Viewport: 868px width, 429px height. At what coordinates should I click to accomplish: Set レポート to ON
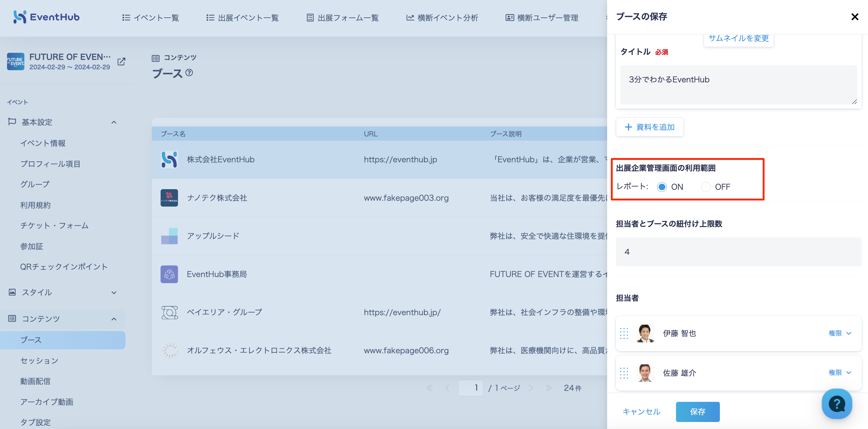pos(662,187)
